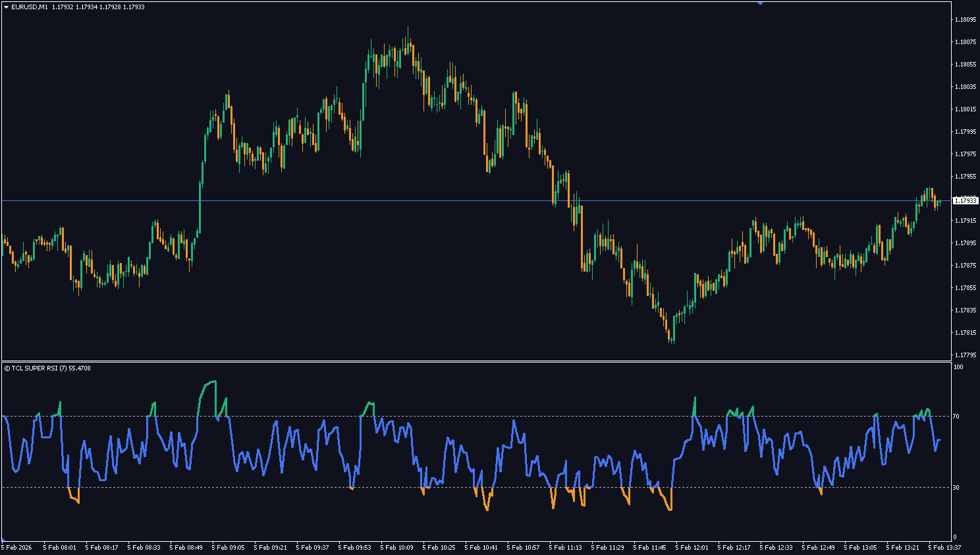Click the 1.18095 price axis label
This screenshot has width=980, height=555.
point(965,20)
